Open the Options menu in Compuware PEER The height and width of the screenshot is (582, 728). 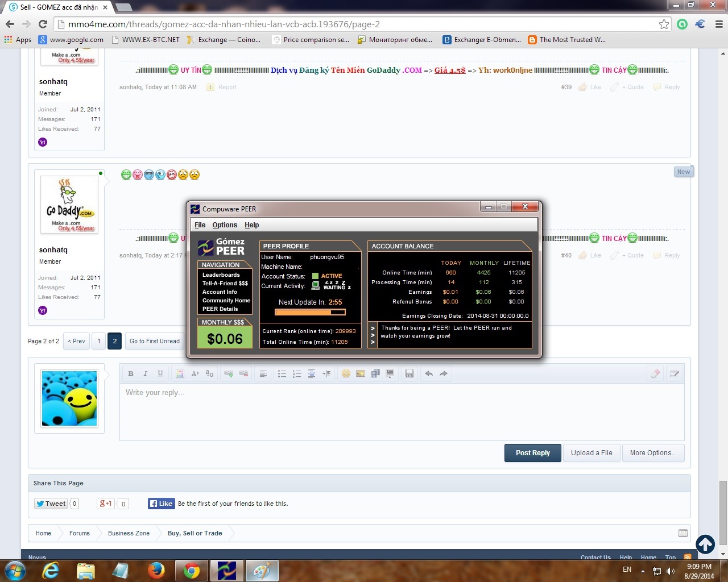[x=225, y=225]
